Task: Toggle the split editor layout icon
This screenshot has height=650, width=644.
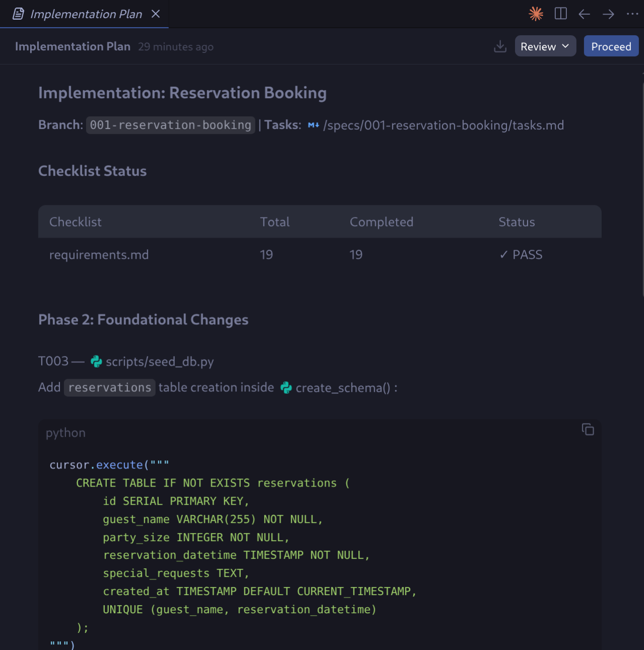Action: 560,14
